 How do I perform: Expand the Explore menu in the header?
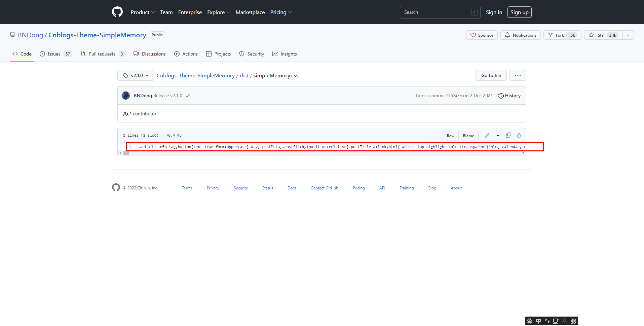click(x=219, y=12)
